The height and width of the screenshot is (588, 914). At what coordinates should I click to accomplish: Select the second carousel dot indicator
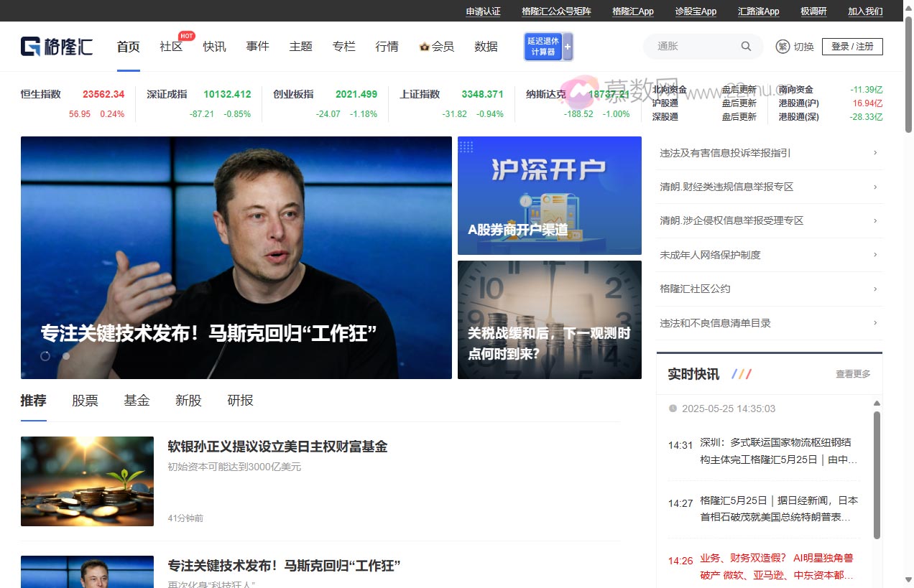coord(66,355)
